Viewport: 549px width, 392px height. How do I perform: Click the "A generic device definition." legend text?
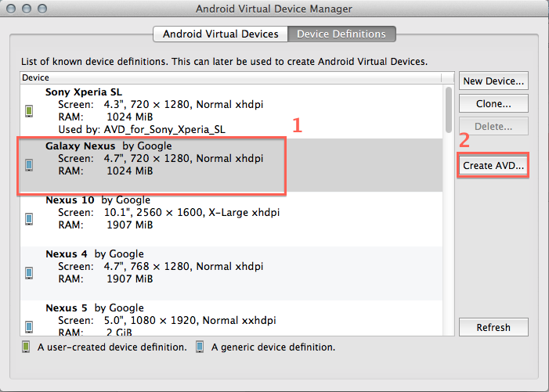pos(273,347)
